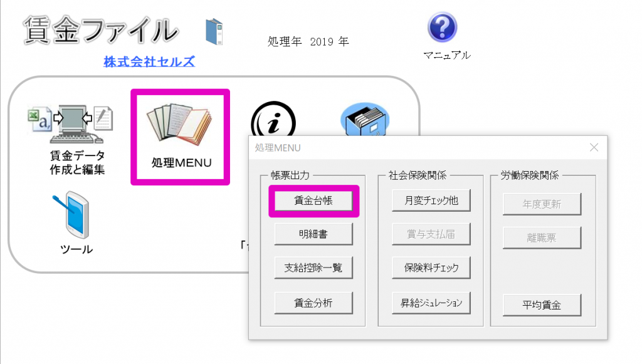Open 平均賃金 under 労働保険関係
Viewport: 642px width, 364px height.
542,304
